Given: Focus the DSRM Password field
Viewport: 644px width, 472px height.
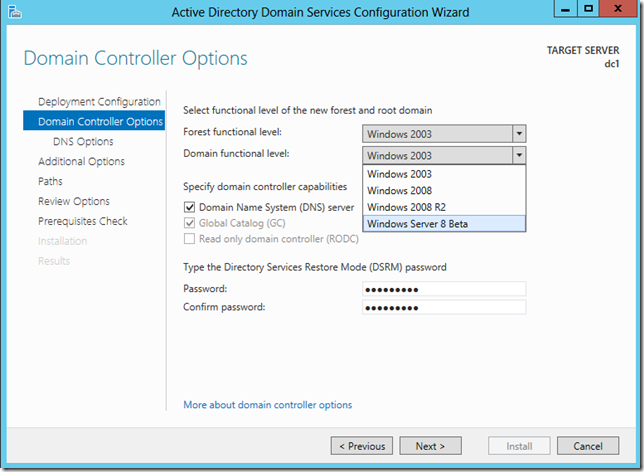Looking at the screenshot, I should [x=444, y=289].
